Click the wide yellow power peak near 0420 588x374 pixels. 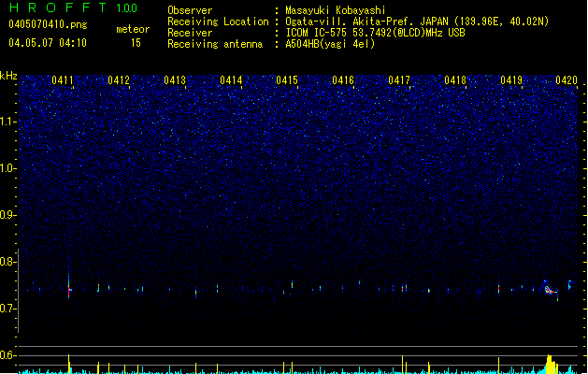point(550,364)
